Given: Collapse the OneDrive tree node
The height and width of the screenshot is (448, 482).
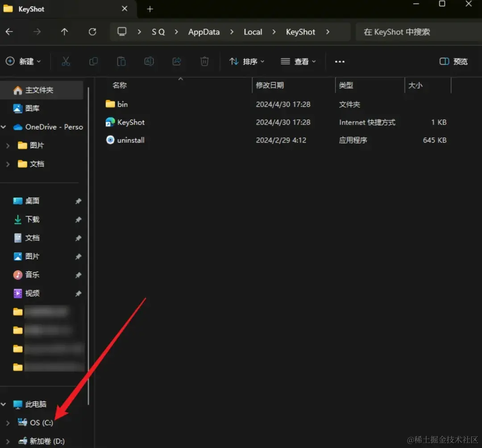Looking at the screenshot, I should point(4,127).
